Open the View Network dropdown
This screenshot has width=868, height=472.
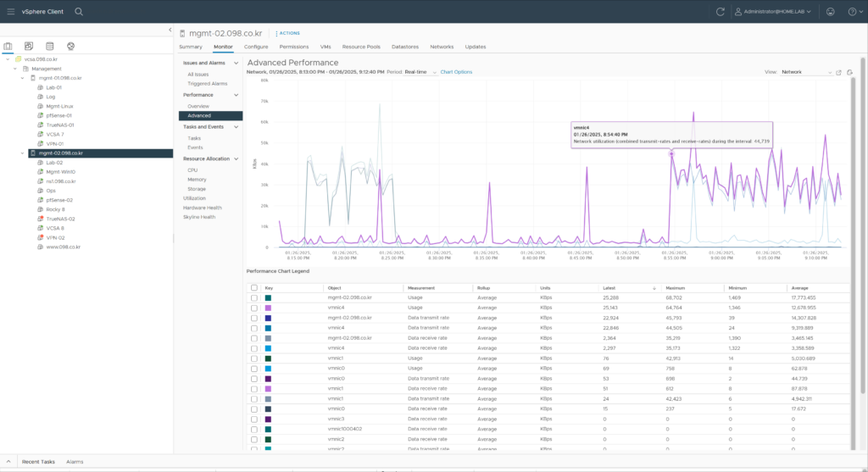point(805,72)
